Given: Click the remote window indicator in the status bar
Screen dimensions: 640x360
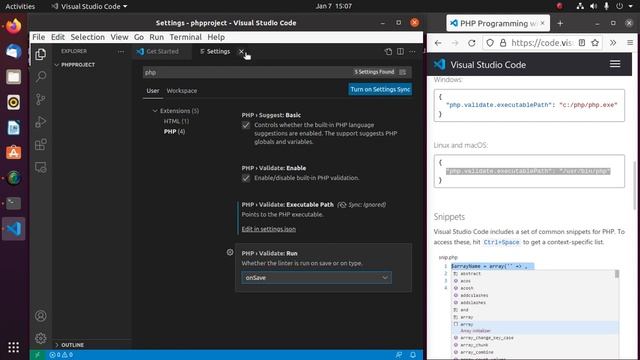Looking at the screenshot, I should 37,355.
